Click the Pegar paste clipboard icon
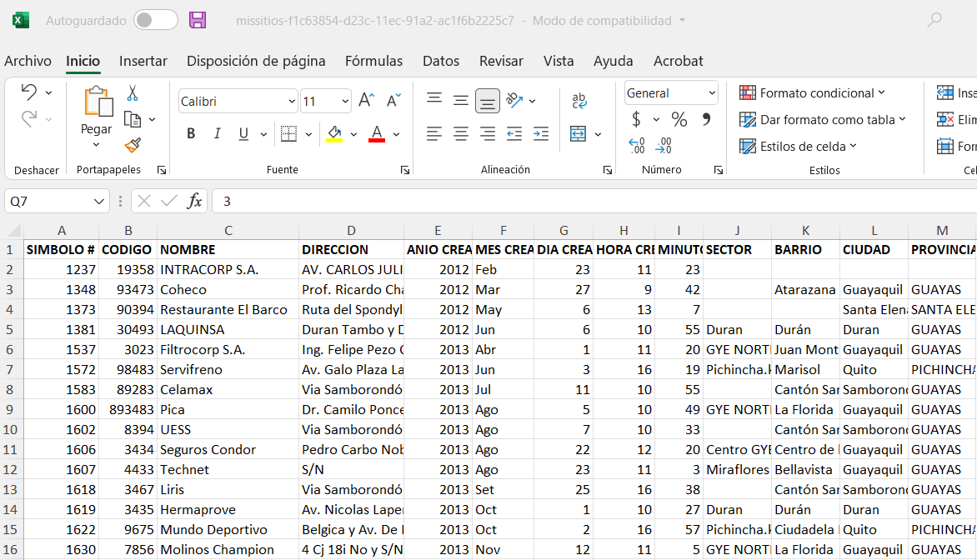This screenshot has width=977, height=560. (98, 102)
